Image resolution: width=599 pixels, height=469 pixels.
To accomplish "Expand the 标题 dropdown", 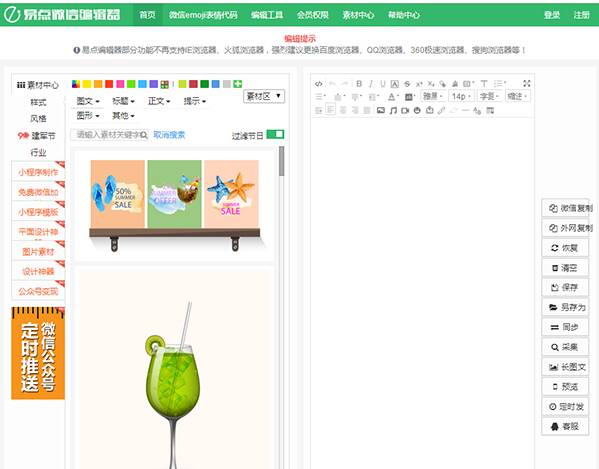I will pos(123,101).
